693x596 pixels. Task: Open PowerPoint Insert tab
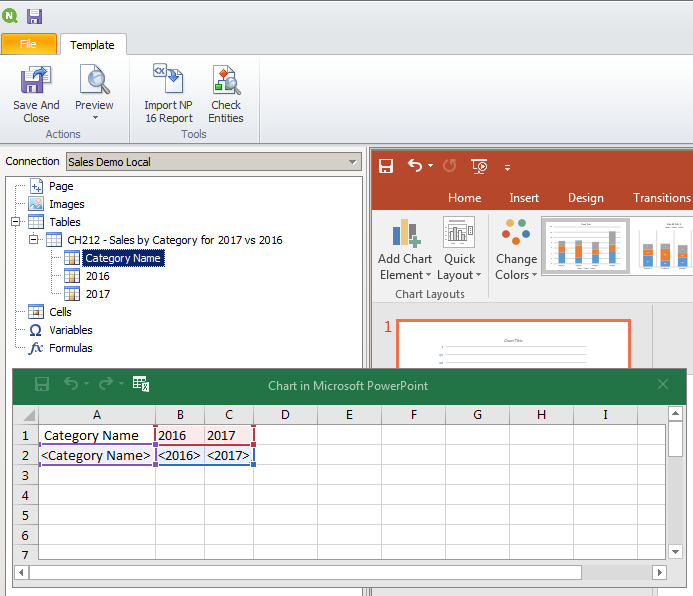point(524,198)
